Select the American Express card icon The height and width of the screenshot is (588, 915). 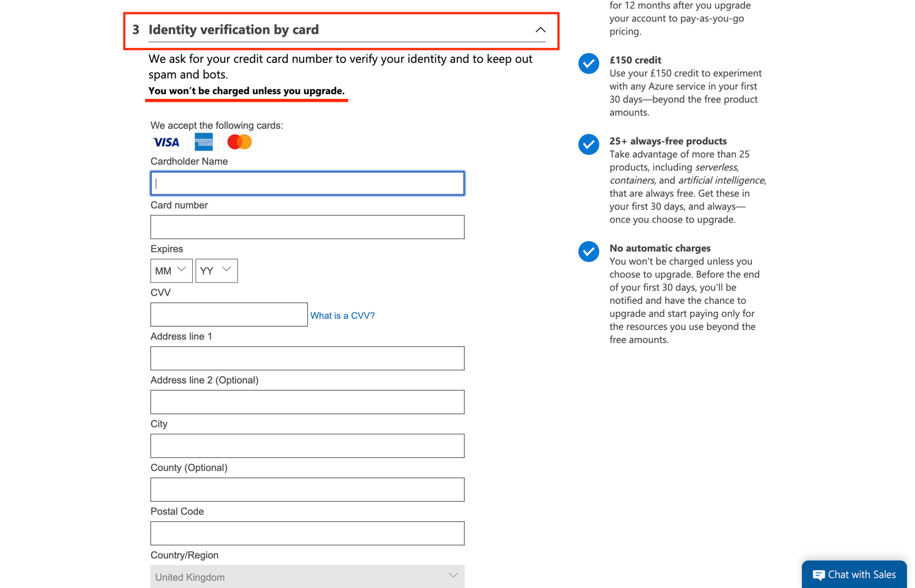pyautogui.click(x=203, y=142)
